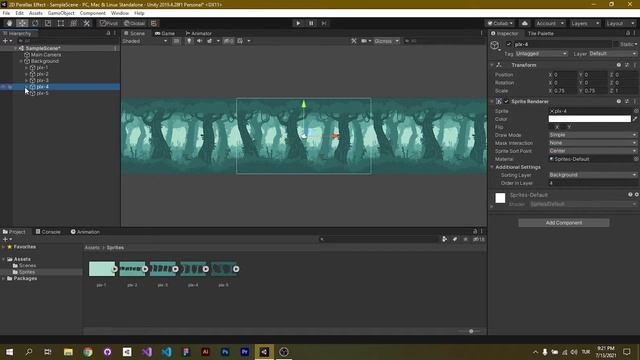Open the GameObject menu
The width and height of the screenshot is (640, 360).
pyautogui.click(x=61, y=13)
